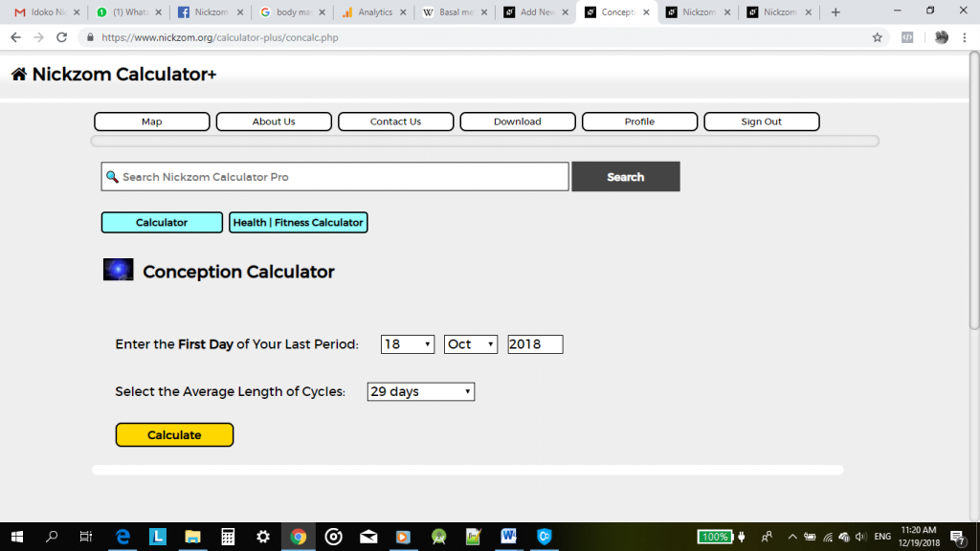980x551 pixels.
Task: Open the notification action center
Action: 958,537
